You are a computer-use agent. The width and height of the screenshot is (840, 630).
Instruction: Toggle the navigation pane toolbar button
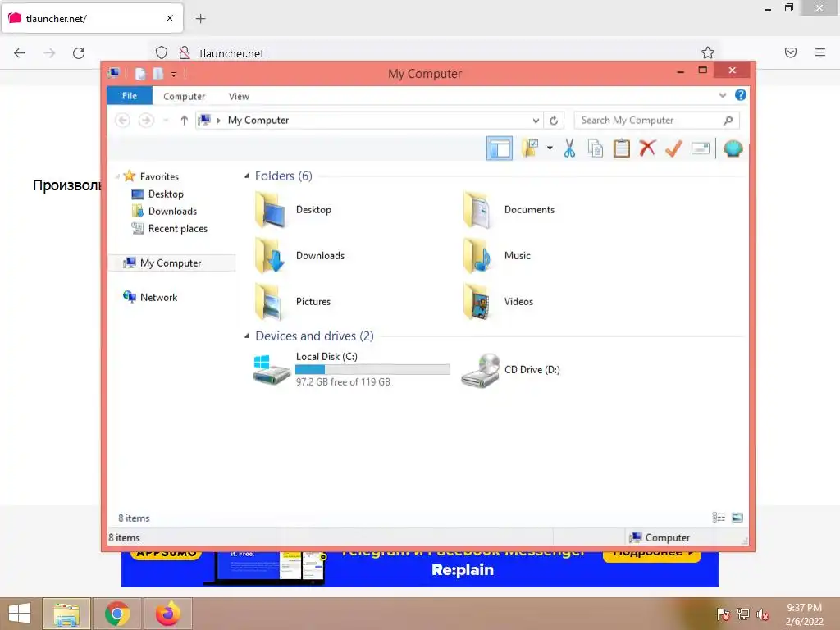tap(500, 148)
